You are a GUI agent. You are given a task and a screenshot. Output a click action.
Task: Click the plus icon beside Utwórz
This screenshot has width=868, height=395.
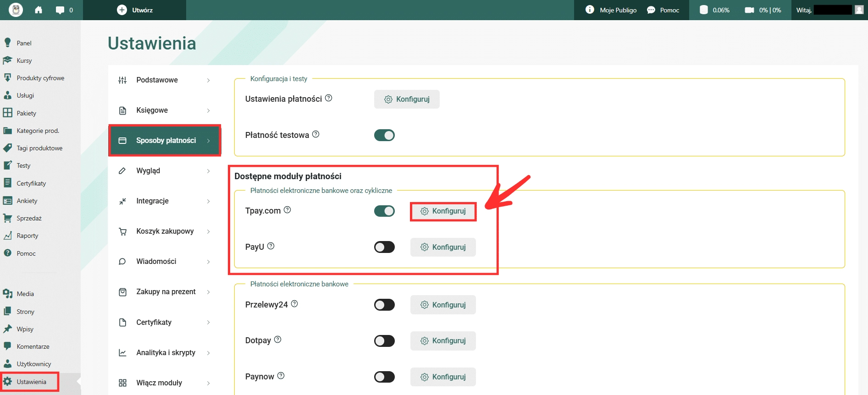click(x=122, y=10)
